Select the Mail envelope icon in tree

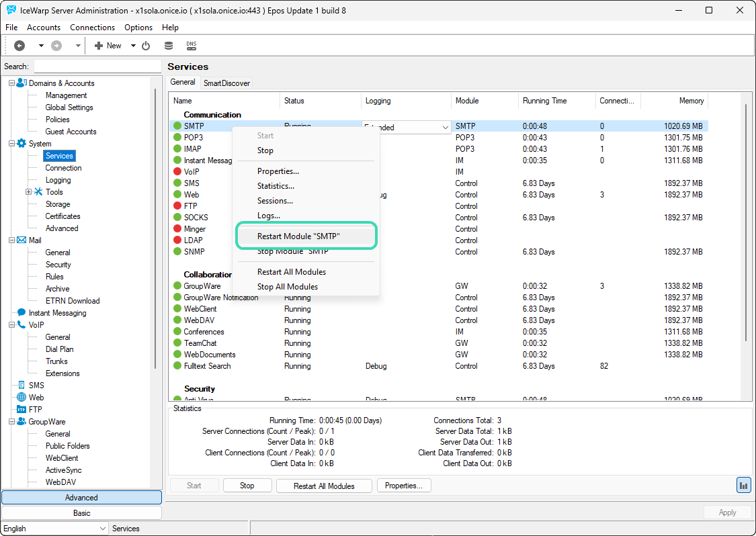(x=22, y=240)
